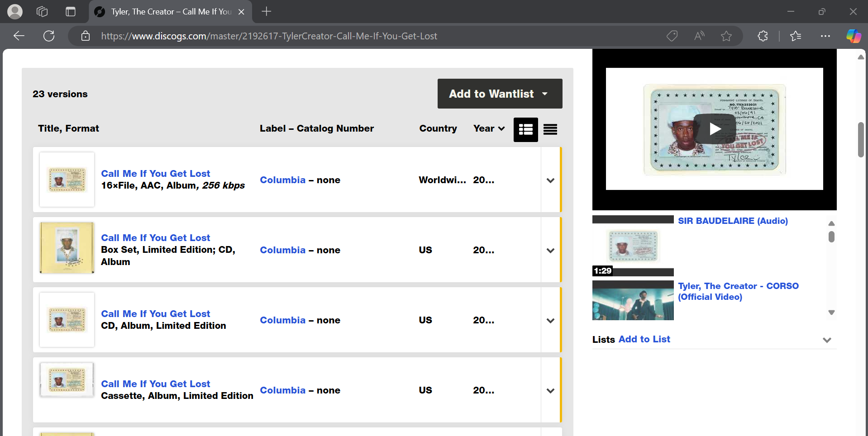Open the 16×File AAC release title link
The height and width of the screenshot is (436, 868).
[x=155, y=174]
